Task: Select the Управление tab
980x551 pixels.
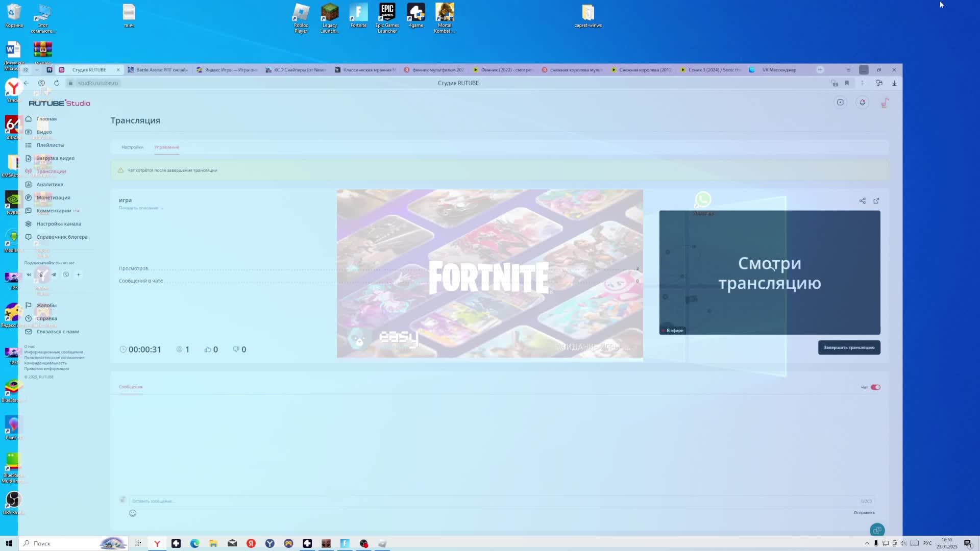Action: (x=166, y=147)
